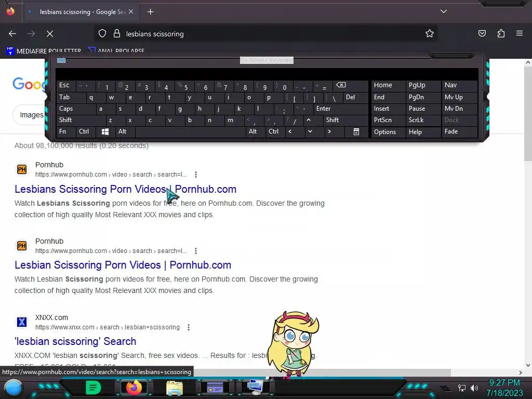Viewport: 532px width, 399px height.
Task: Open the XNXX.com search result title link
Action: 75,341
